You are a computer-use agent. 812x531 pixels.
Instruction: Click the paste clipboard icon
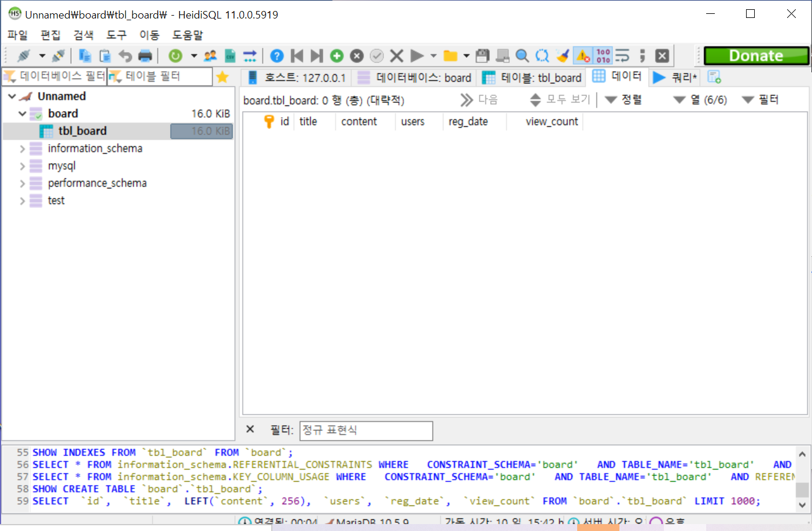point(105,56)
